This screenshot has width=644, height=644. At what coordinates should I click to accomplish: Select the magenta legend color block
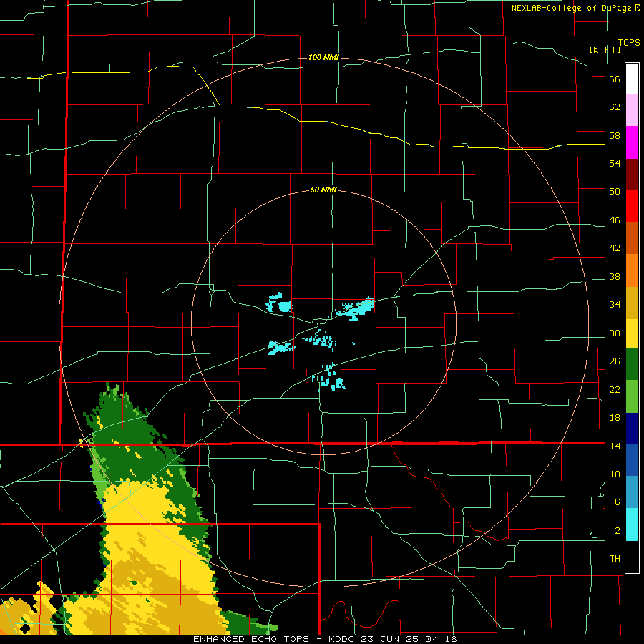tap(632, 142)
